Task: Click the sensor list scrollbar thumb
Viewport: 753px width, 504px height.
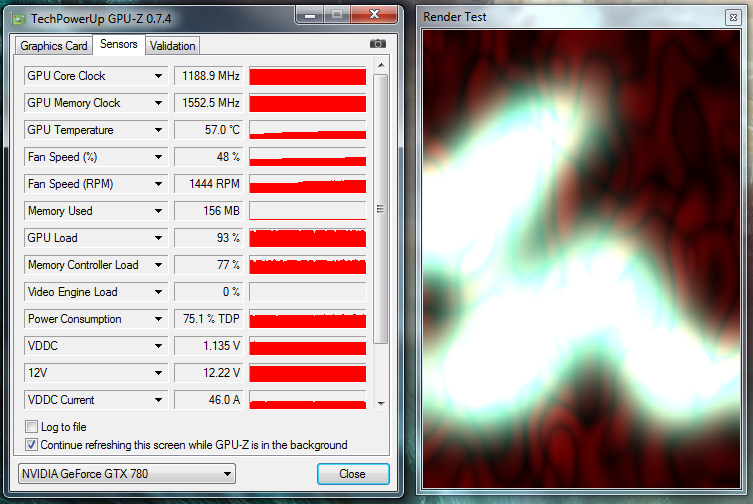Action: click(x=380, y=209)
